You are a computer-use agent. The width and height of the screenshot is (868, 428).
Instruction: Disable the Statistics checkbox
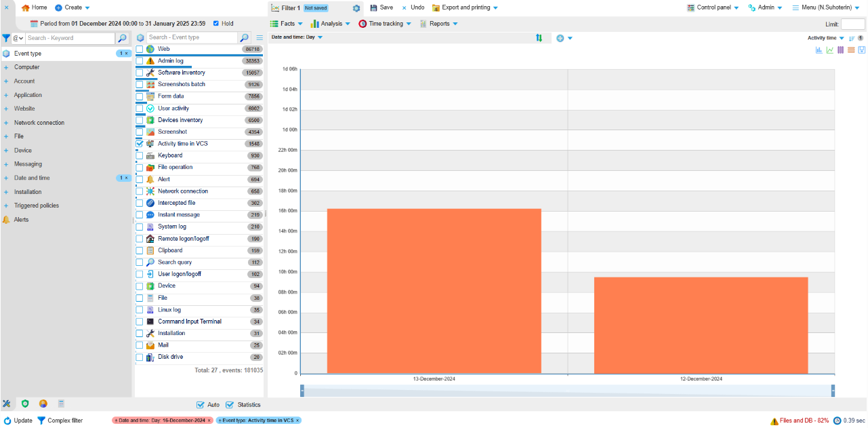[x=230, y=405]
